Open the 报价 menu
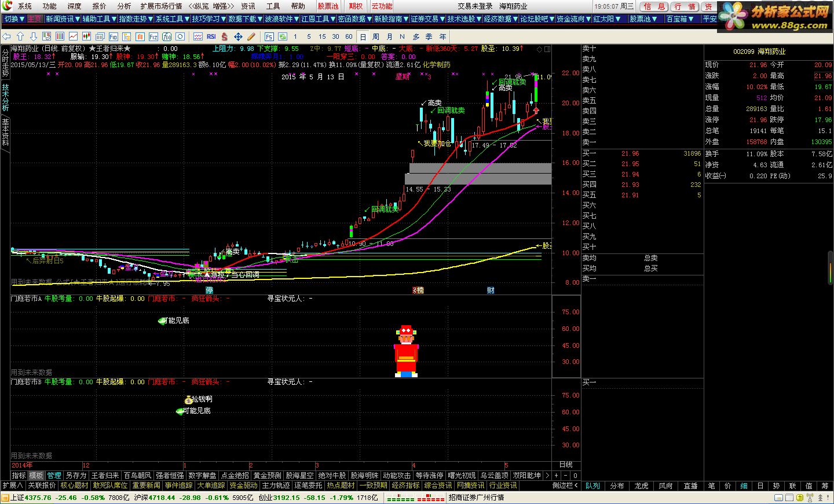The height and width of the screenshot is (504, 834). (100, 6)
